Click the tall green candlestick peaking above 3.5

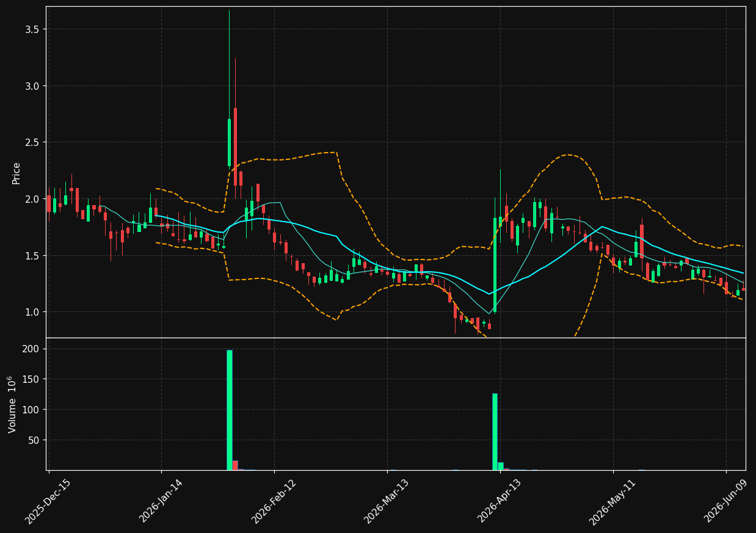coord(230,142)
